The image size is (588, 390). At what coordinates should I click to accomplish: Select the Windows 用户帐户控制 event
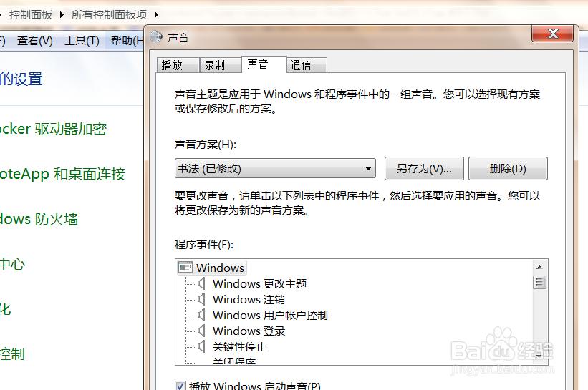coord(270,315)
